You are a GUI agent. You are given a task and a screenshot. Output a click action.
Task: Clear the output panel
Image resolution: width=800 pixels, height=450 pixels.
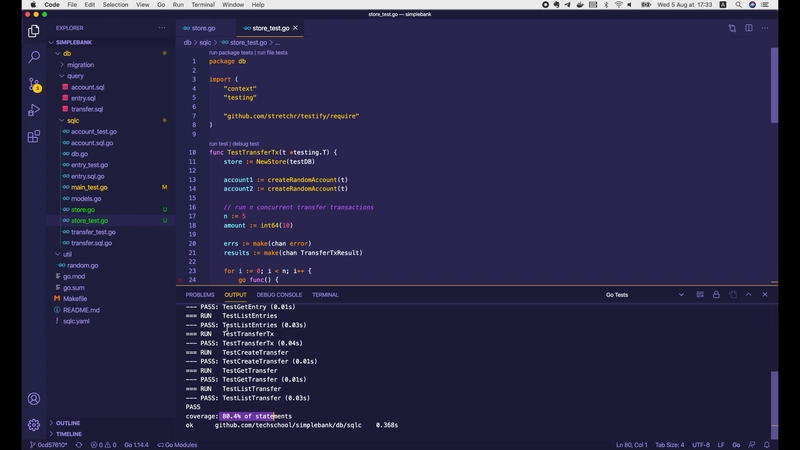point(699,295)
